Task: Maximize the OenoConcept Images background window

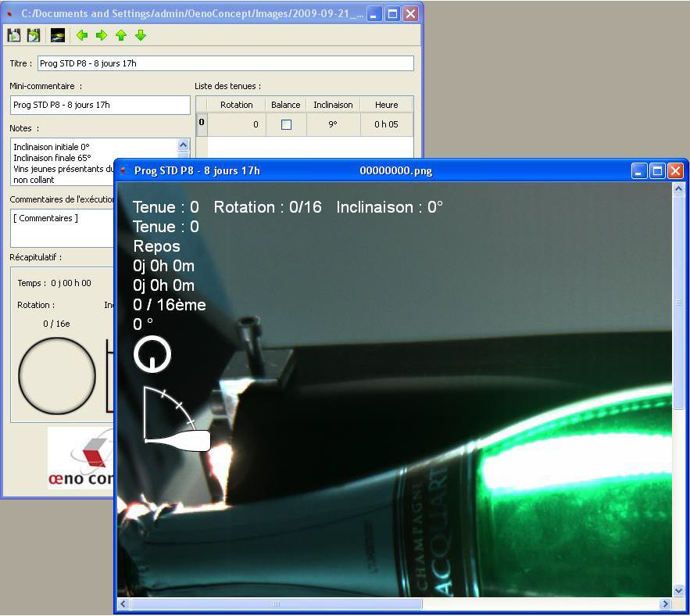Action: (x=392, y=14)
